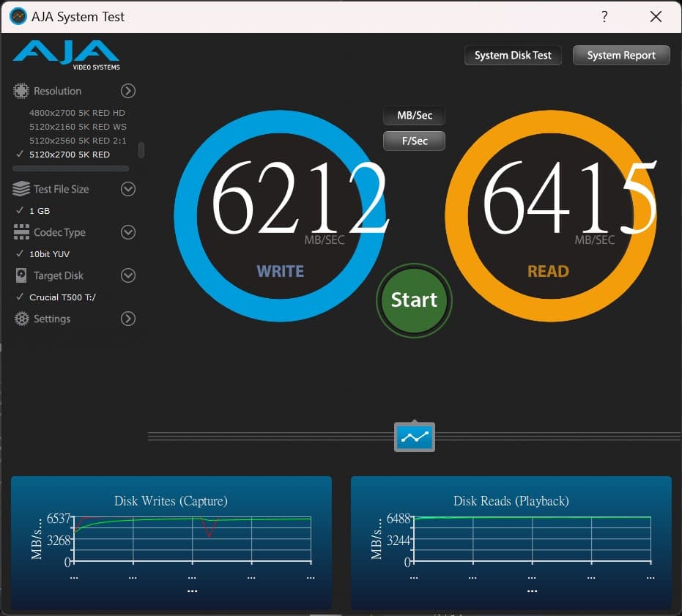Image resolution: width=682 pixels, height=616 pixels.
Task: Click the Disk Reads (Playback) graph
Action: [511, 543]
